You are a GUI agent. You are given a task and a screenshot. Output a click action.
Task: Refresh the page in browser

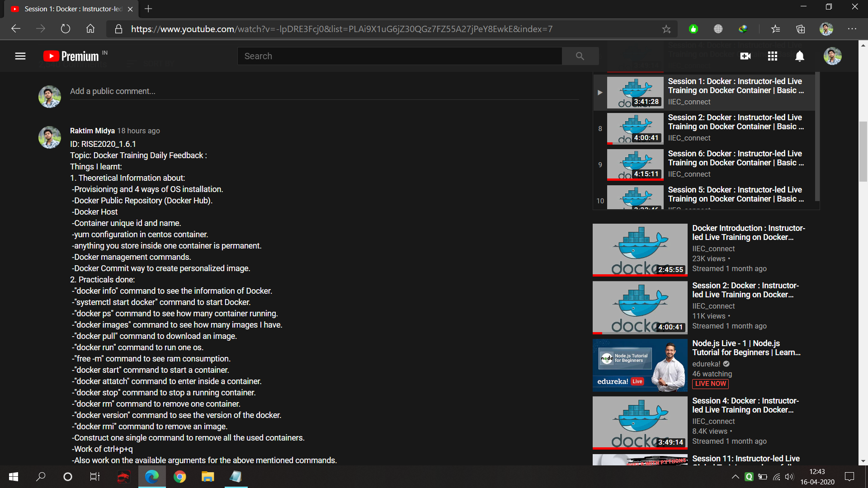tap(66, 29)
